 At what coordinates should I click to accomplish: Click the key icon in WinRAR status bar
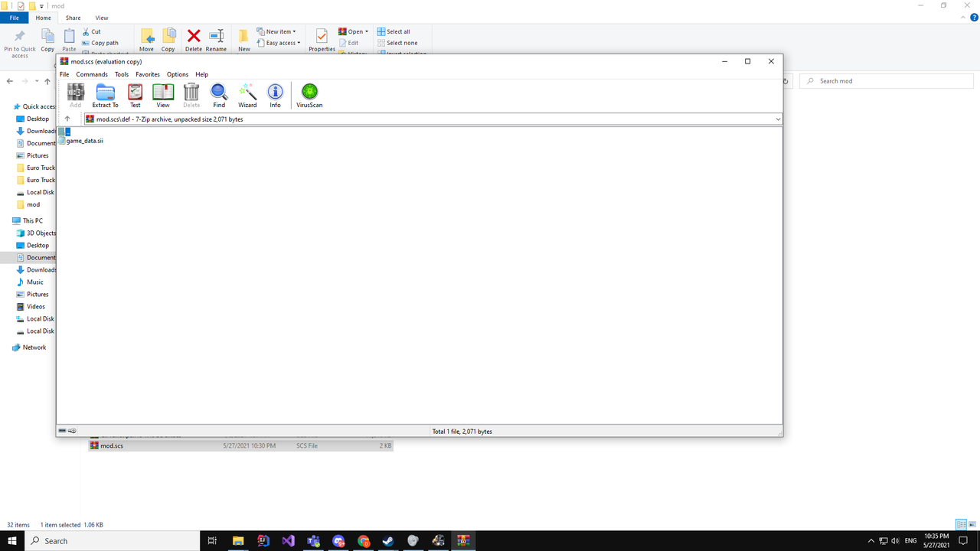tap(72, 431)
